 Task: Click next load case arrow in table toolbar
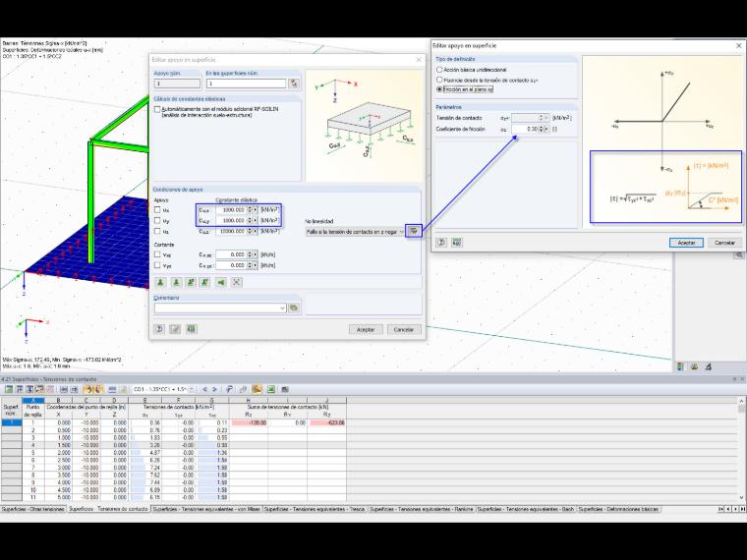tap(214, 389)
